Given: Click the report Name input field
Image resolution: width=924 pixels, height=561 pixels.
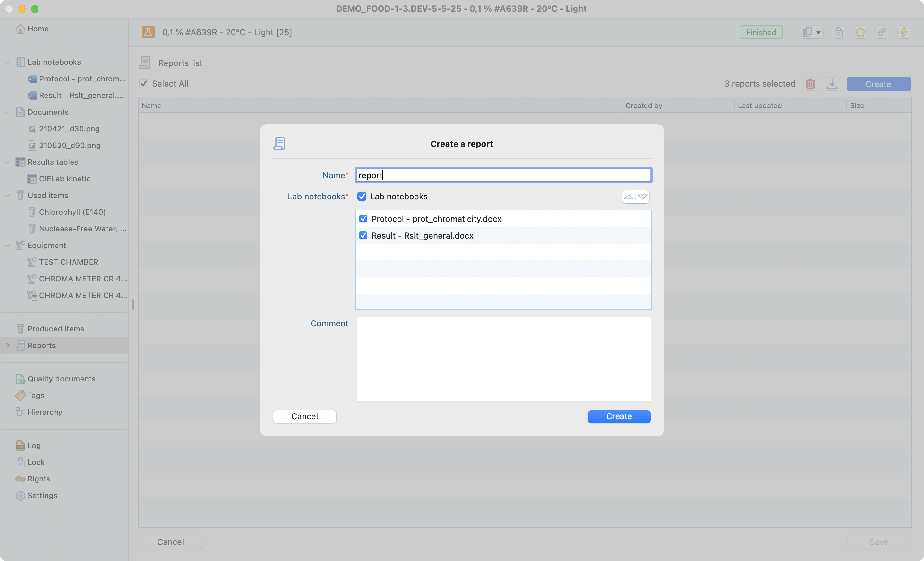Looking at the screenshot, I should [x=503, y=175].
